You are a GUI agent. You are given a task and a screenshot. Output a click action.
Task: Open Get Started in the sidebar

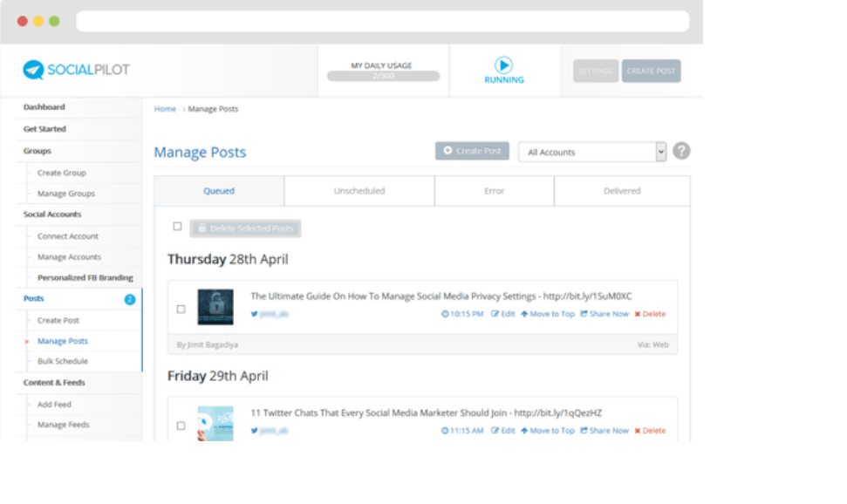[44, 129]
